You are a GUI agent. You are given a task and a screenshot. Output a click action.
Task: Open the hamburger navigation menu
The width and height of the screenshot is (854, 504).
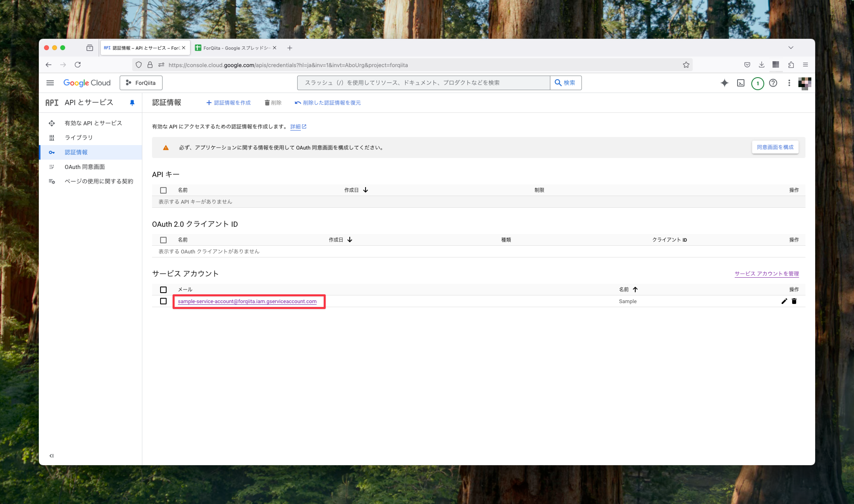50,83
